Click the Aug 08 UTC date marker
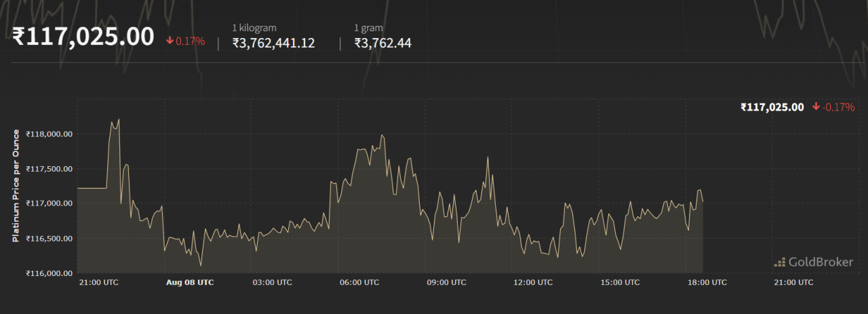Viewport: 868px width, 314px height. [190, 282]
